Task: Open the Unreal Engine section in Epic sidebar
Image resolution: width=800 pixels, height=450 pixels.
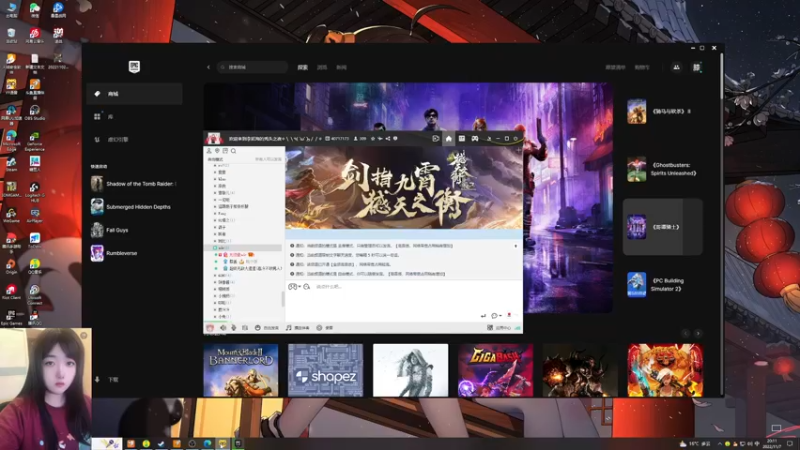Action: 134,139
